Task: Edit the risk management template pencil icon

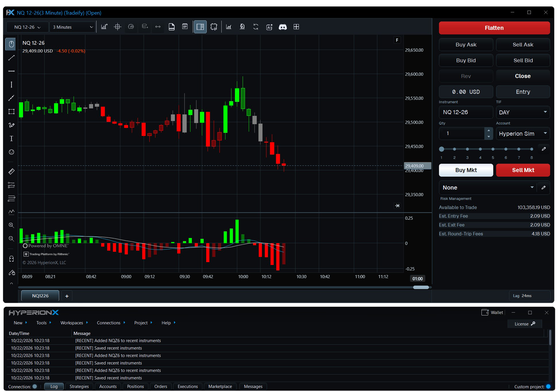Action: coord(543,188)
